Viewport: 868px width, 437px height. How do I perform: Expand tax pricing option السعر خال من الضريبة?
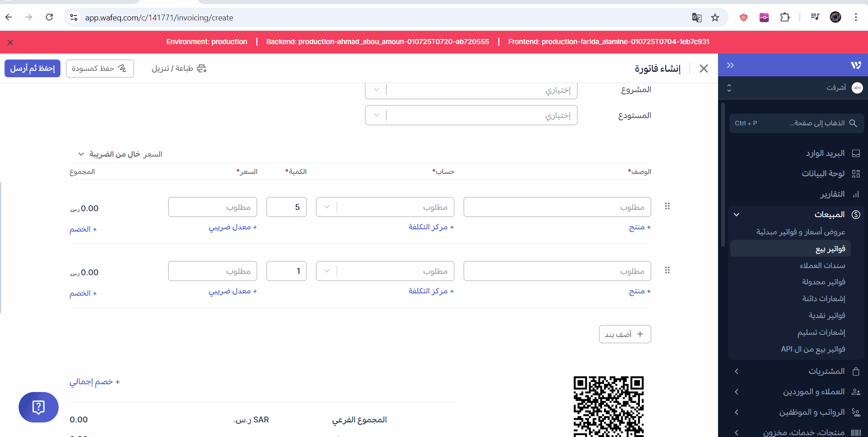(120, 154)
